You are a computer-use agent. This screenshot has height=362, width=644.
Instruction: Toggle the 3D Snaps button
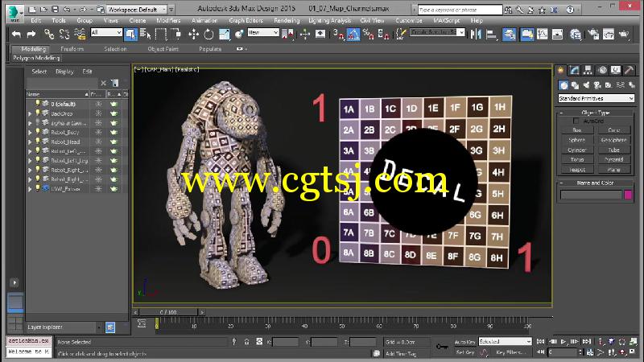338,35
